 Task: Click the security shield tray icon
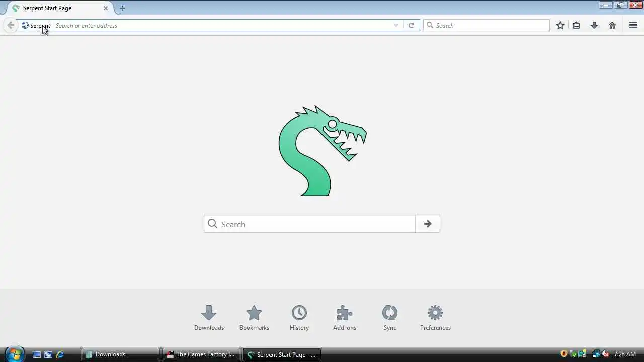coord(564,354)
